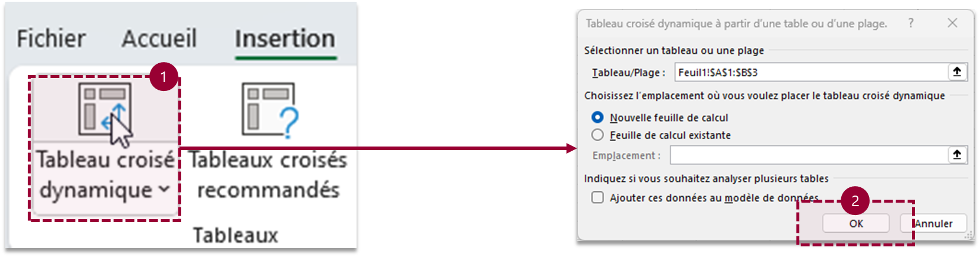Select Nouvelle feuille de calcul option
Screen dimensions: 980x257
[x=597, y=118]
